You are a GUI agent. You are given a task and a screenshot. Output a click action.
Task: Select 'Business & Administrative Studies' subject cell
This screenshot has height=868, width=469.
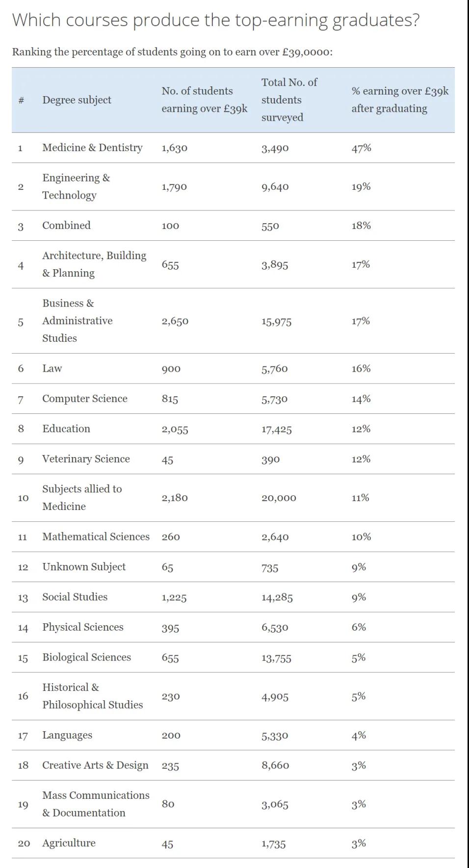[77, 321]
